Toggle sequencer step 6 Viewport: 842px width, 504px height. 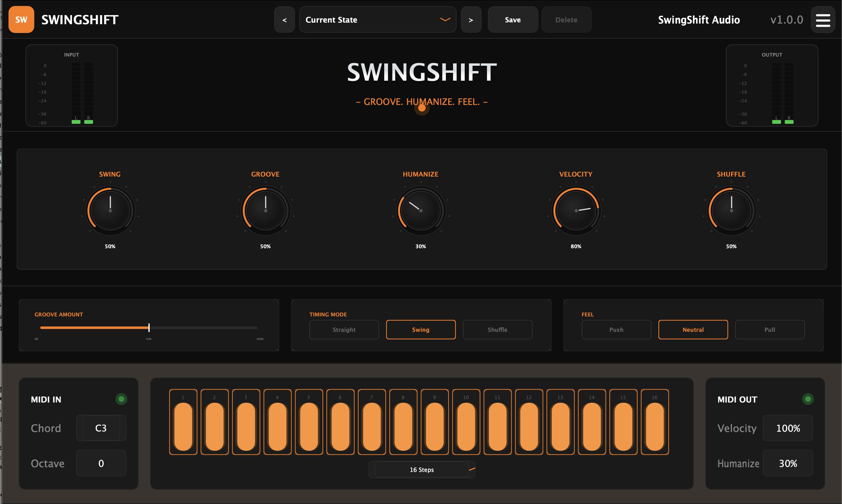[341, 422]
